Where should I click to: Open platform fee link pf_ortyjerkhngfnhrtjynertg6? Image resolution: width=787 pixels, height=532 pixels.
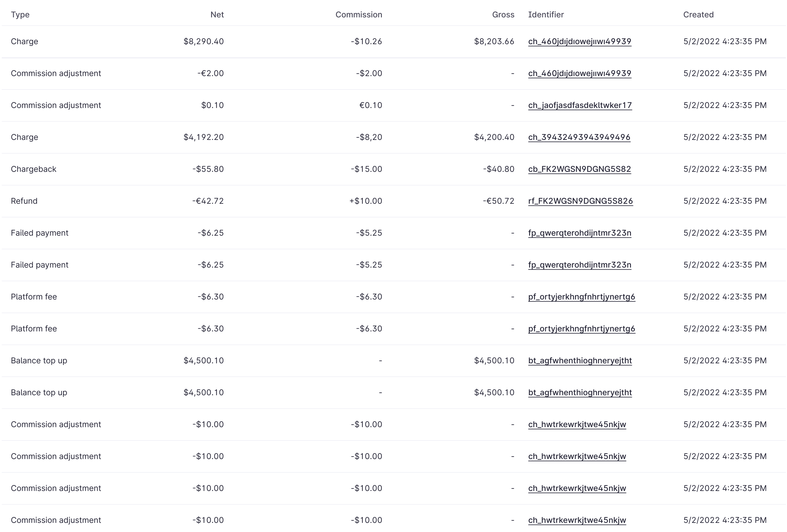pos(582,296)
